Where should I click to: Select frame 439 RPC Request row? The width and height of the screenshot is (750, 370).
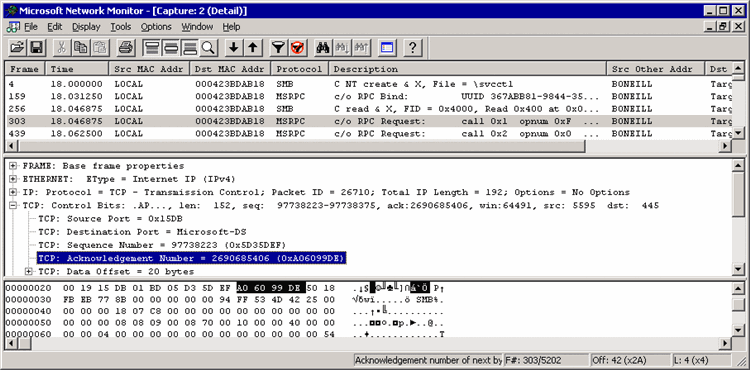[x=369, y=134]
